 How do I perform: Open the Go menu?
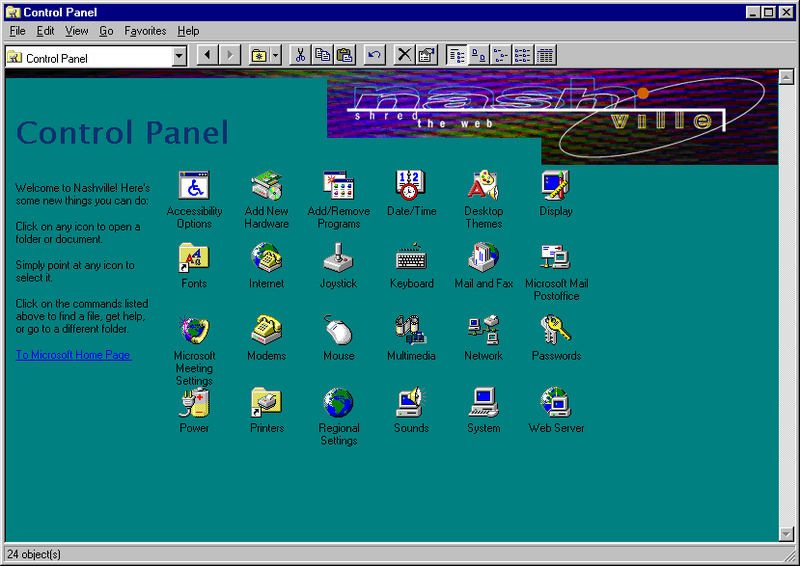(x=106, y=31)
